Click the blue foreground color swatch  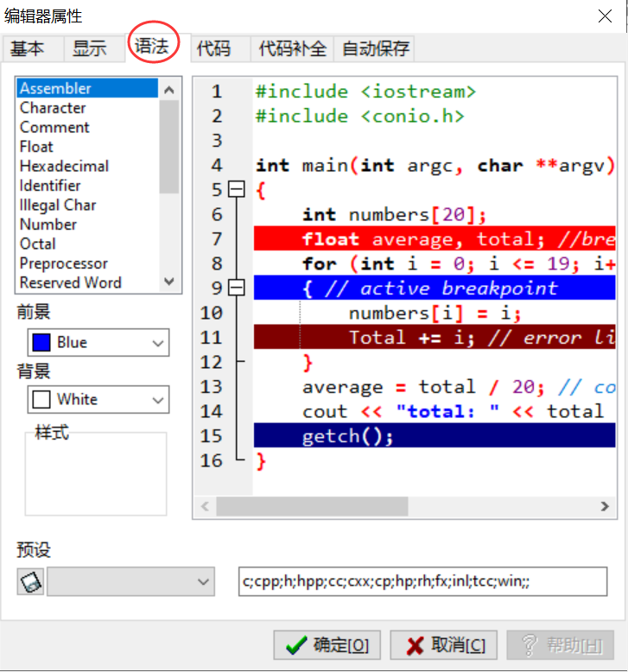41,342
